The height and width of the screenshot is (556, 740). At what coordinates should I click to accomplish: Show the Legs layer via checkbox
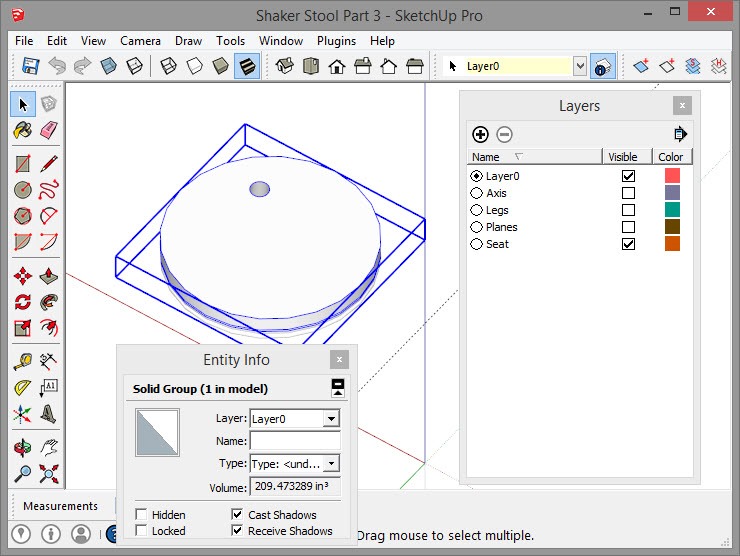(x=628, y=210)
